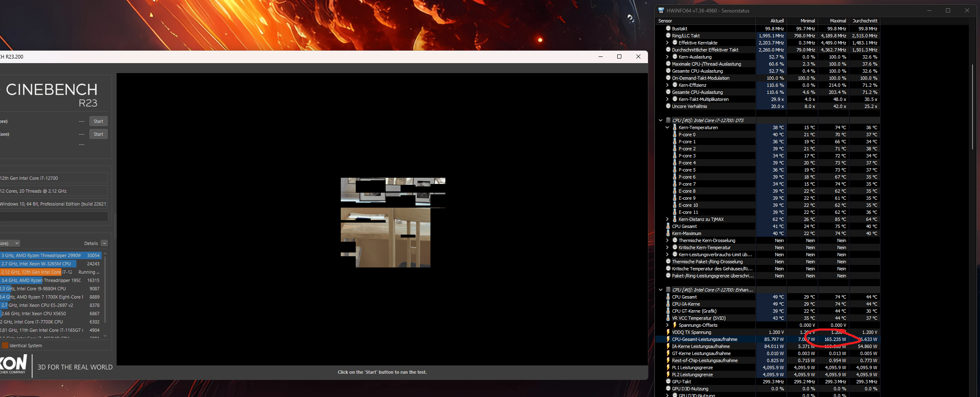
Task: Click the clock icon of On-Demand-Takt-Modulation
Action: [668, 78]
